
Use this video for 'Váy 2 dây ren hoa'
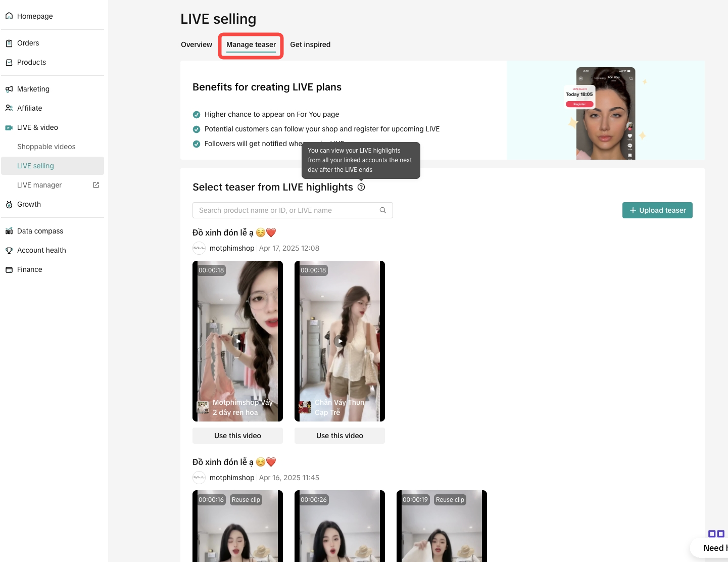pos(237,436)
